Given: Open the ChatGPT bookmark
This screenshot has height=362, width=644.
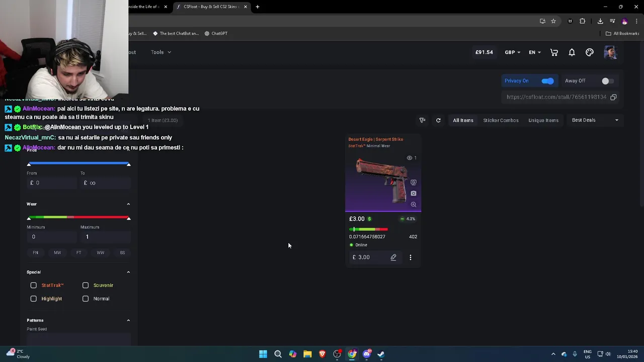Looking at the screenshot, I should click(216, 33).
